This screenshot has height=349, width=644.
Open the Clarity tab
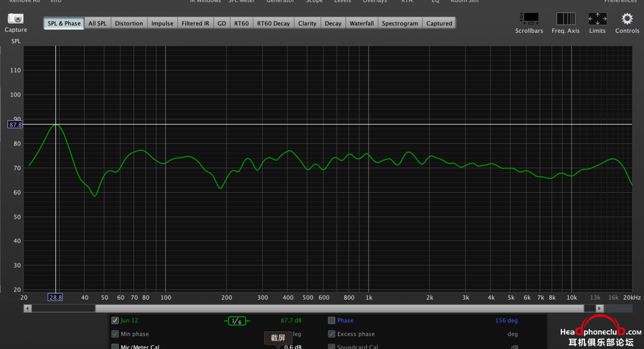307,24
